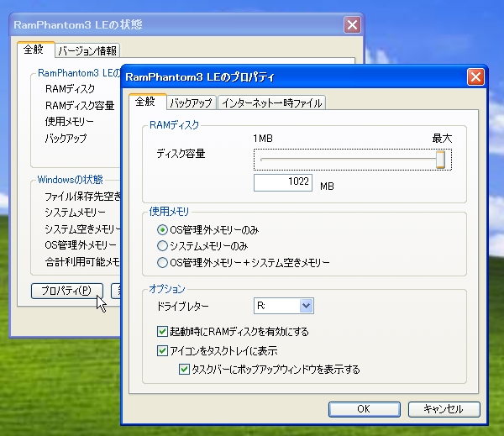Click the RamPhantom3 LEの状態 title bar text
Image resolution: width=504 pixels, height=436 pixels.
click(x=78, y=24)
